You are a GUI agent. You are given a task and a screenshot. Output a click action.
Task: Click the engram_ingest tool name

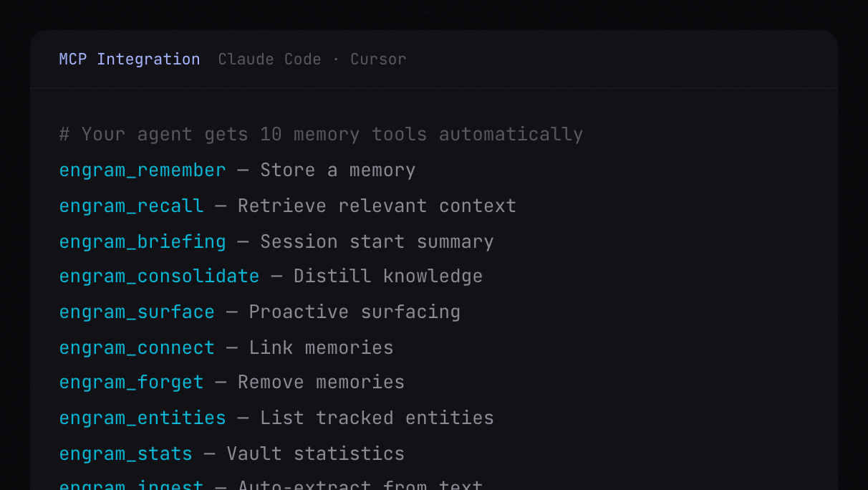(x=131, y=486)
